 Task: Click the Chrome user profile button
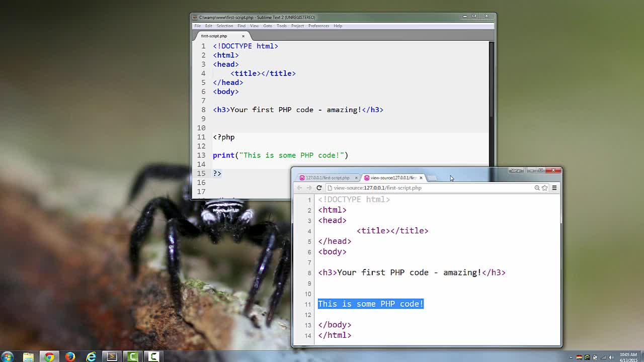[x=516, y=170]
